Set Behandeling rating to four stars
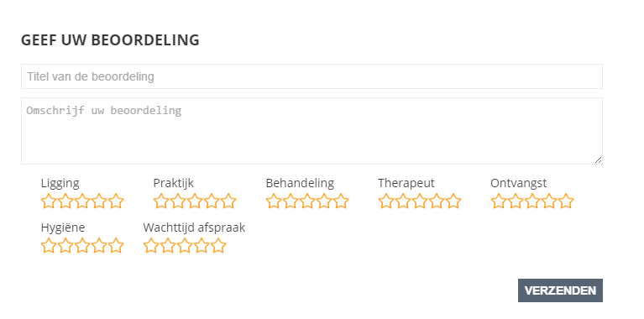Screen dimensions: 644x319 [x=324, y=201]
